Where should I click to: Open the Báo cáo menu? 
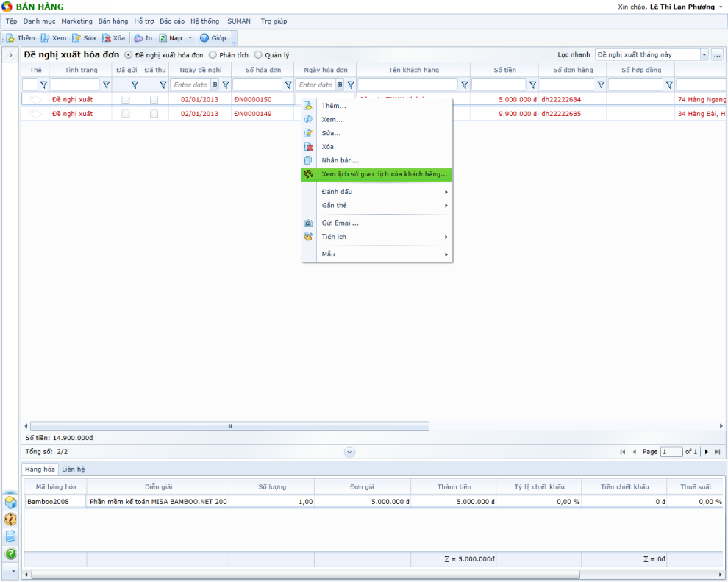tap(172, 21)
